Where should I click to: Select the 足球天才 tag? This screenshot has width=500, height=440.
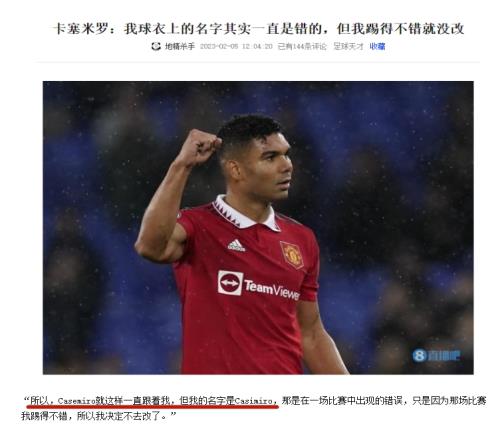point(348,46)
